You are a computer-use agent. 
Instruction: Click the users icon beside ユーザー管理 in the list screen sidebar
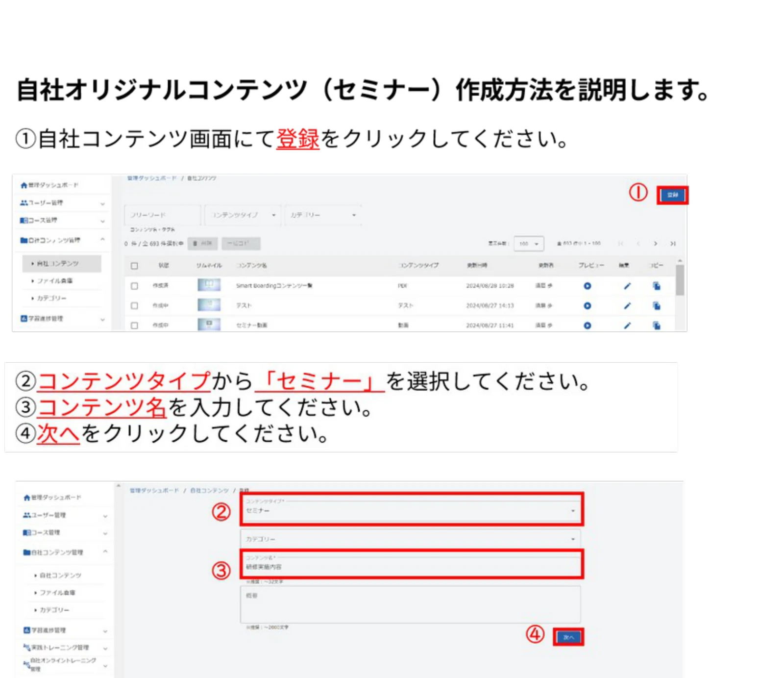(x=24, y=202)
